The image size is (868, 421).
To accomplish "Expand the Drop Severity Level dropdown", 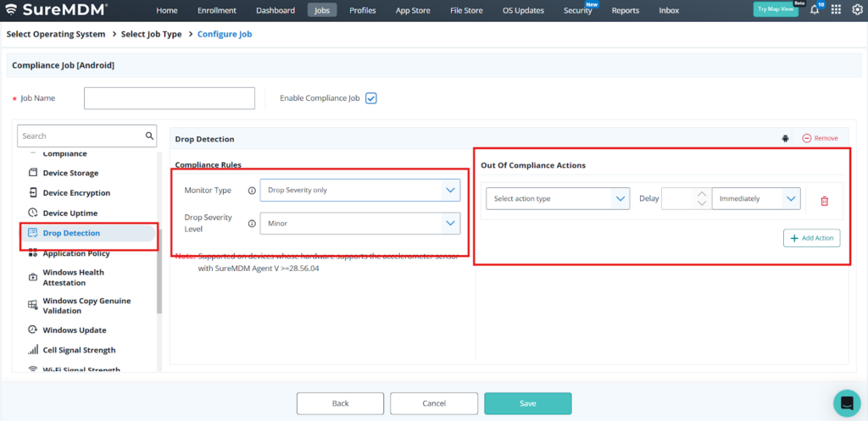I will pyautogui.click(x=359, y=224).
